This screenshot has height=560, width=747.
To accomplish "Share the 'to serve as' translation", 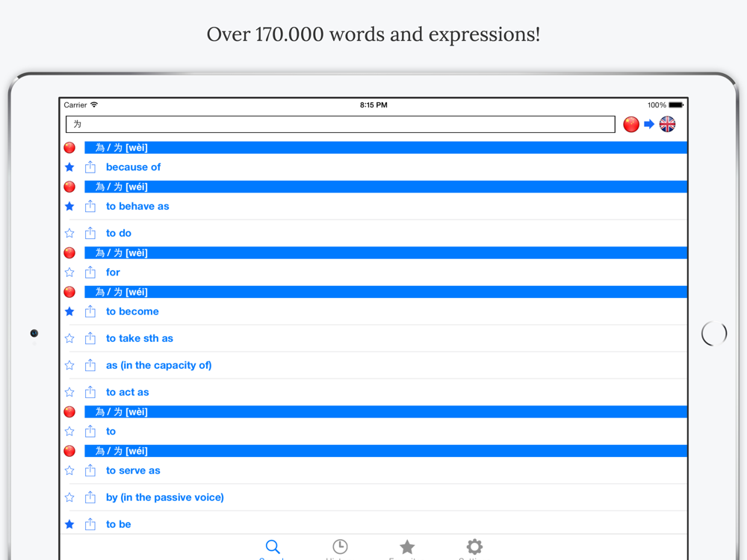I will point(90,470).
